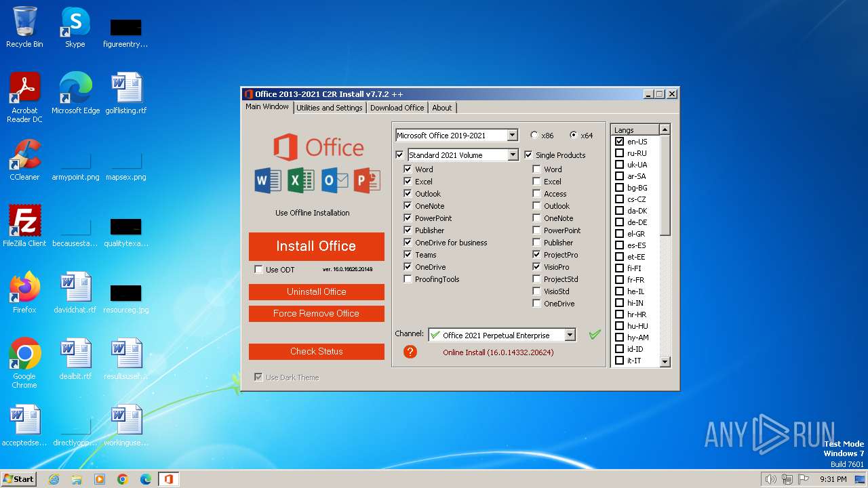Uncheck VisioPro single product
The width and height of the screenshot is (868, 488).
(x=536, y=266)
